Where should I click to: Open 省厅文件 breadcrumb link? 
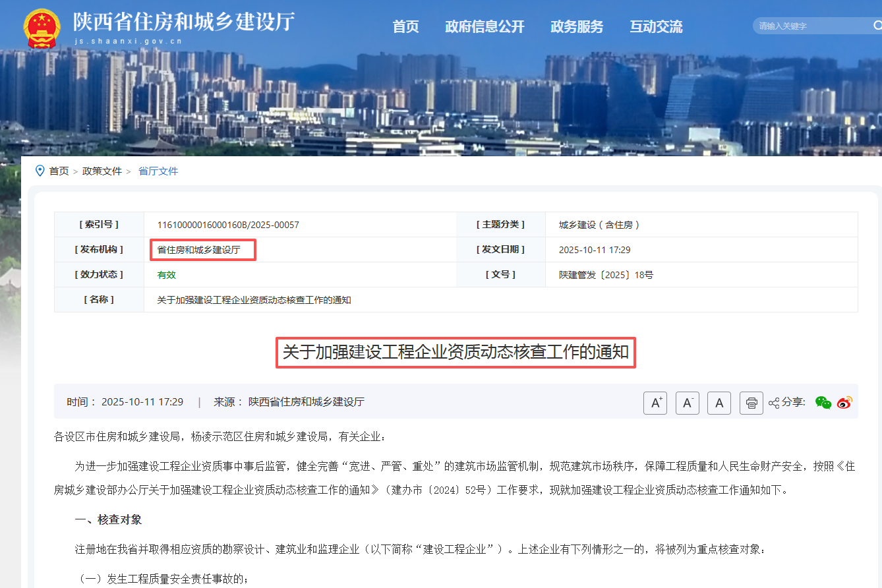click(158, 171)
